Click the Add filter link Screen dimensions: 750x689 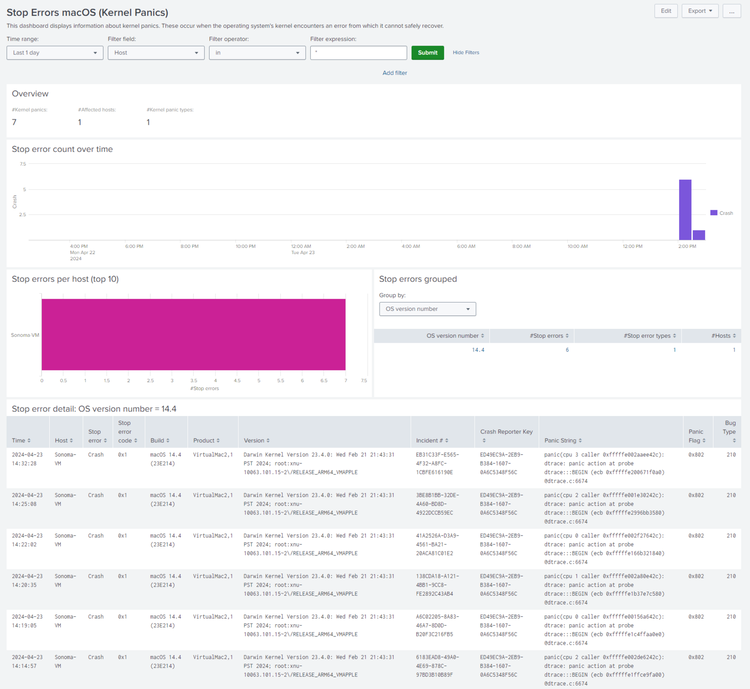tap(395, 73)
